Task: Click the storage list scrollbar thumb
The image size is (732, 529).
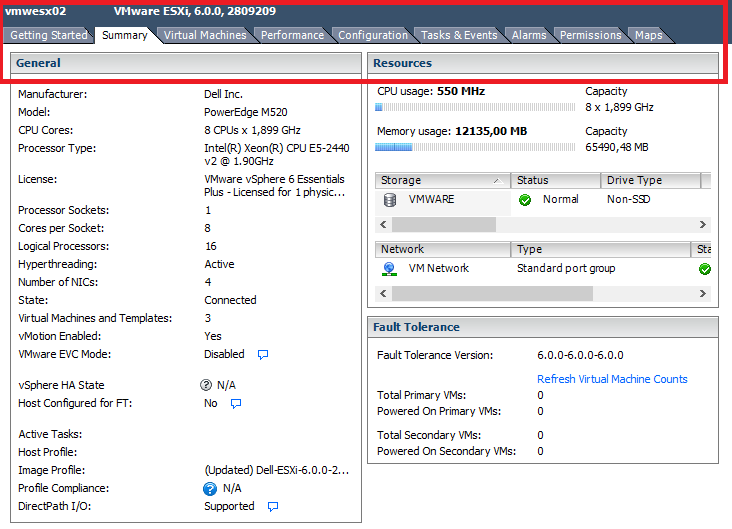Action: [x=443, y=225]
